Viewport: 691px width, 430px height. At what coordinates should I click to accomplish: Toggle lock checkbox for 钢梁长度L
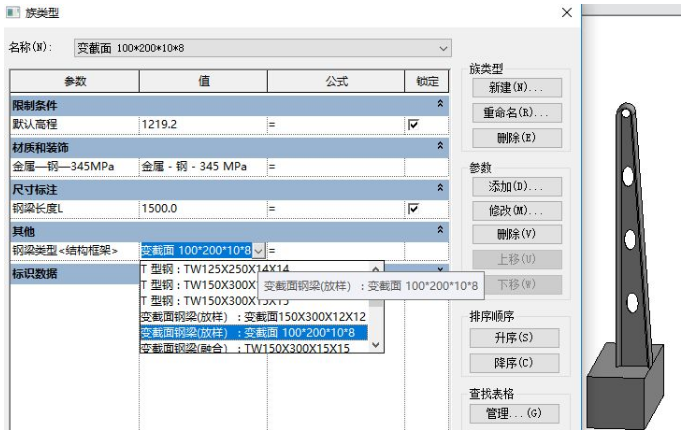pos(413,209)
